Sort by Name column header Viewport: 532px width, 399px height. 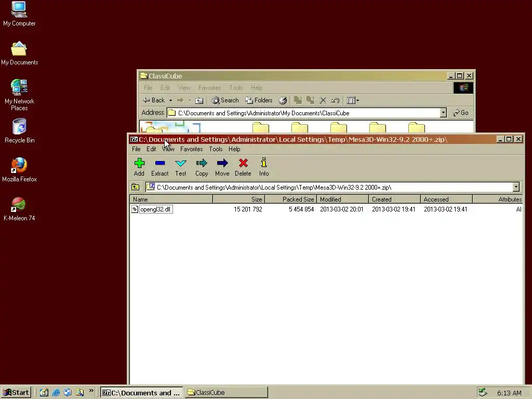[x=171, y=199]
